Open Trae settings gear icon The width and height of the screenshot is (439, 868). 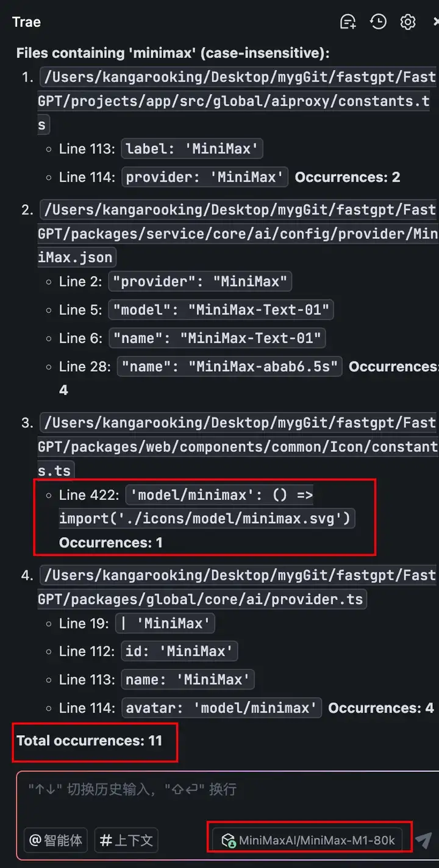point(408,22)
